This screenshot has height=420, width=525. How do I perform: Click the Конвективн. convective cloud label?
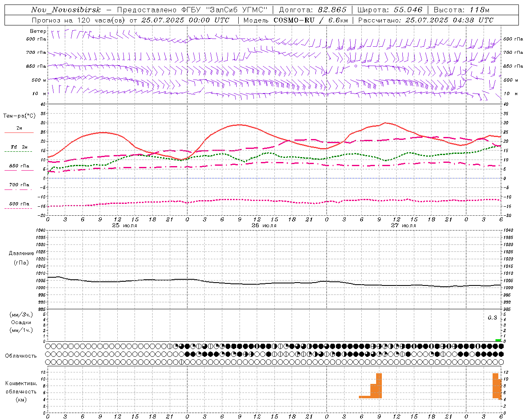click(21, 383)
